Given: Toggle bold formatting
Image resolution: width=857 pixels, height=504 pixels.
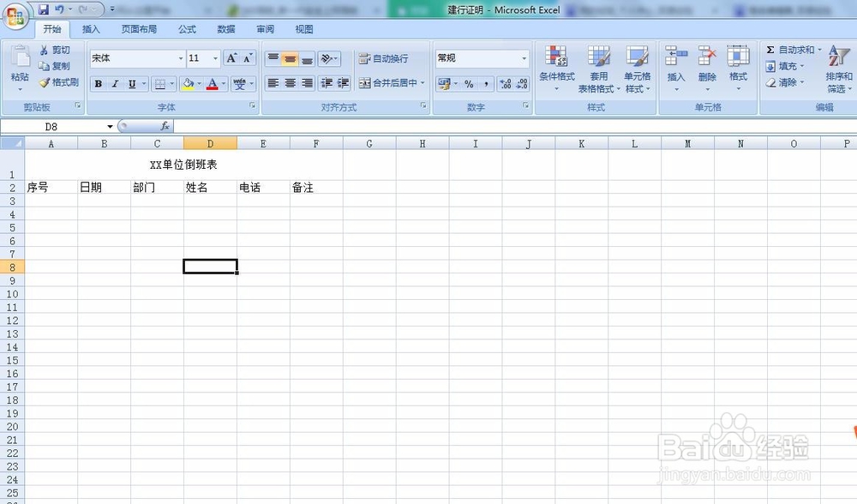Looking at the screenshot, I should 99,84.
